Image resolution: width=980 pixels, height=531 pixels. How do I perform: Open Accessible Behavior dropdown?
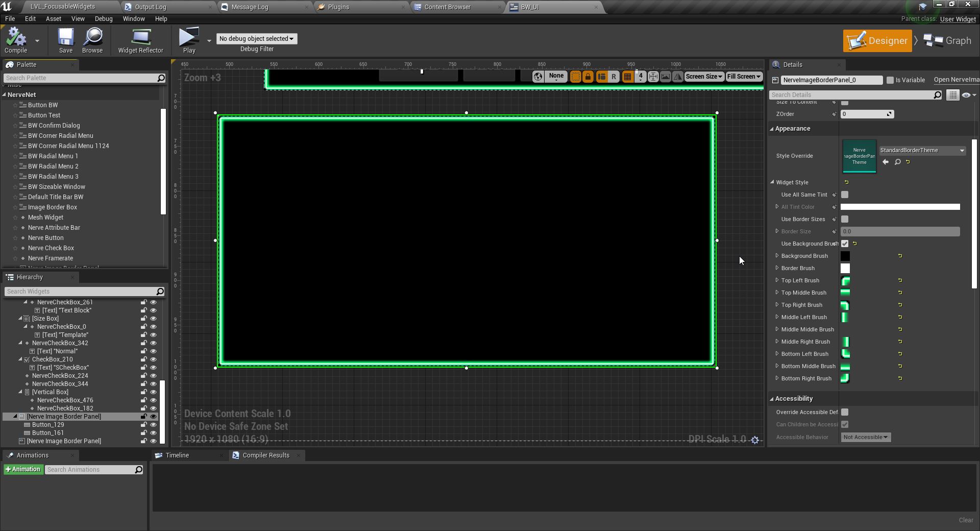coord(866,437)
